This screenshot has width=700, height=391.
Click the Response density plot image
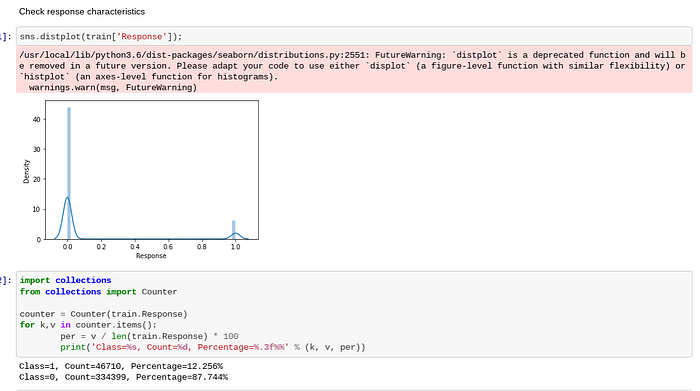coord(141,179)
